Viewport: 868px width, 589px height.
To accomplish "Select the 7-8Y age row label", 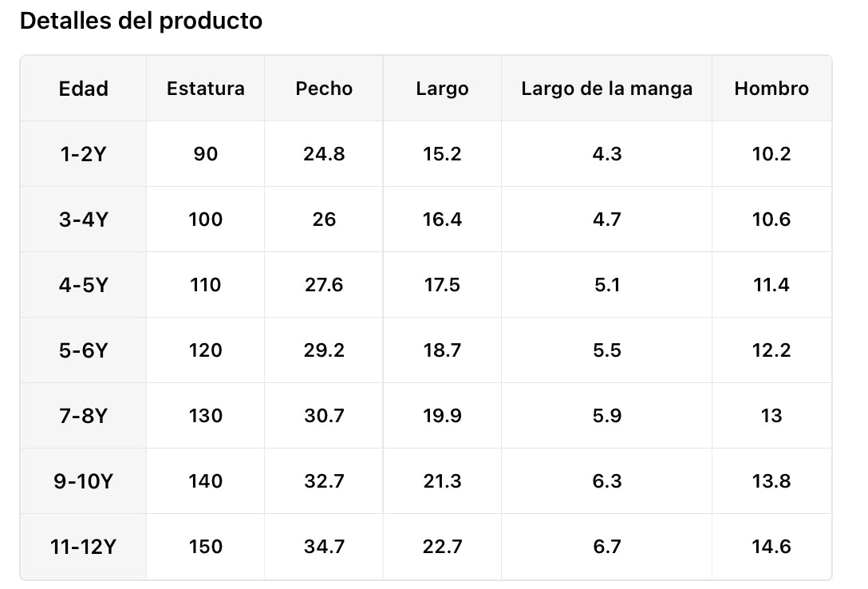I will [84, 416].
